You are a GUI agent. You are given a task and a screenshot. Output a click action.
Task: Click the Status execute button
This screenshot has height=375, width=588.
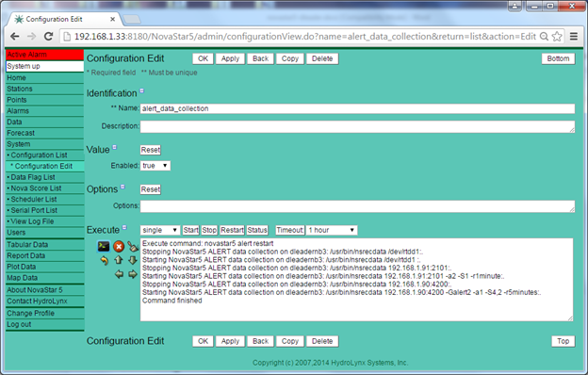coord(257,230)
